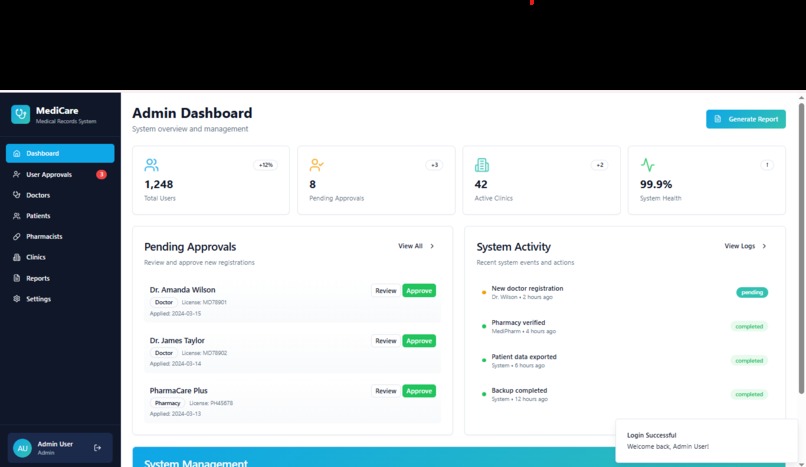Click the Doctor tag under Dr. Amanda Wilson

click(164, 303)
